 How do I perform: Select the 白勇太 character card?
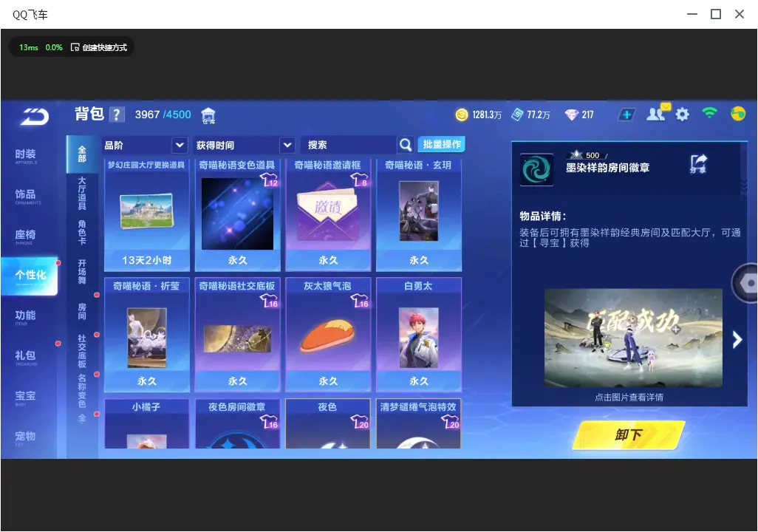(419, 335)
